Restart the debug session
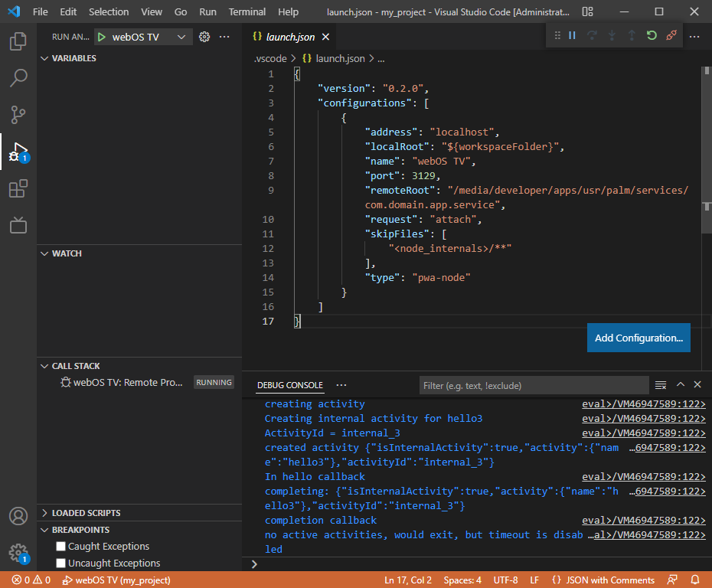 [x=652, y=35]
